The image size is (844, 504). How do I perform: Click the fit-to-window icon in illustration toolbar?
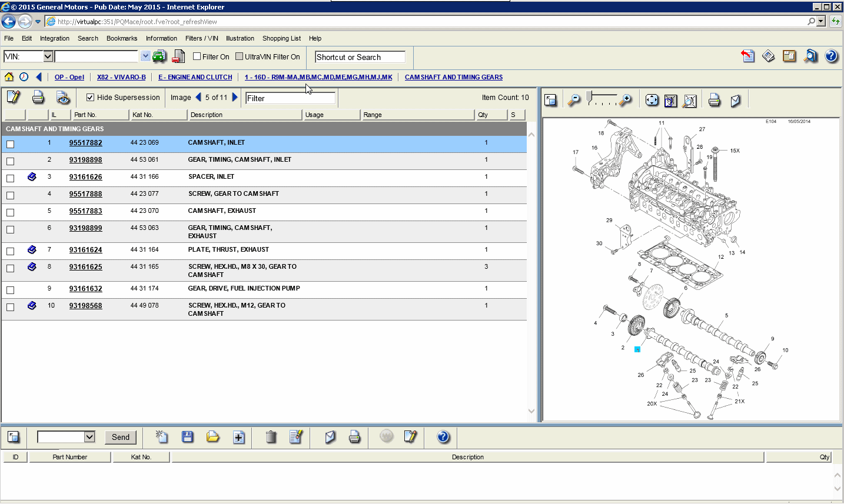pos(652,101)
